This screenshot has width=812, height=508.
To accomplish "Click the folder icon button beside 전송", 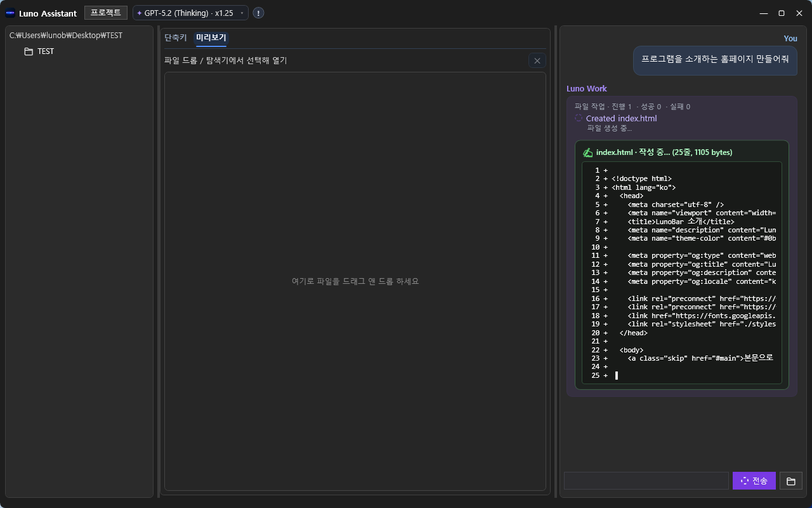I will (x=790, y=481).
